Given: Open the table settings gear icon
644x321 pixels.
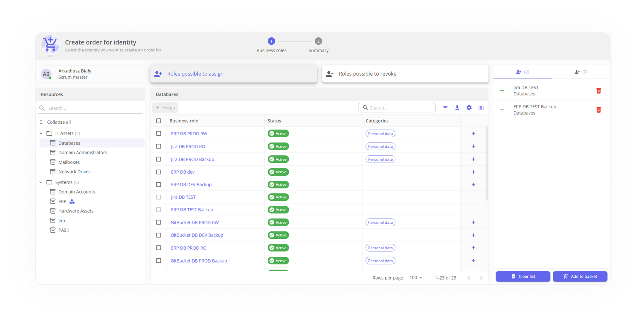Looking at the screenshot, I should pos(469,107).
